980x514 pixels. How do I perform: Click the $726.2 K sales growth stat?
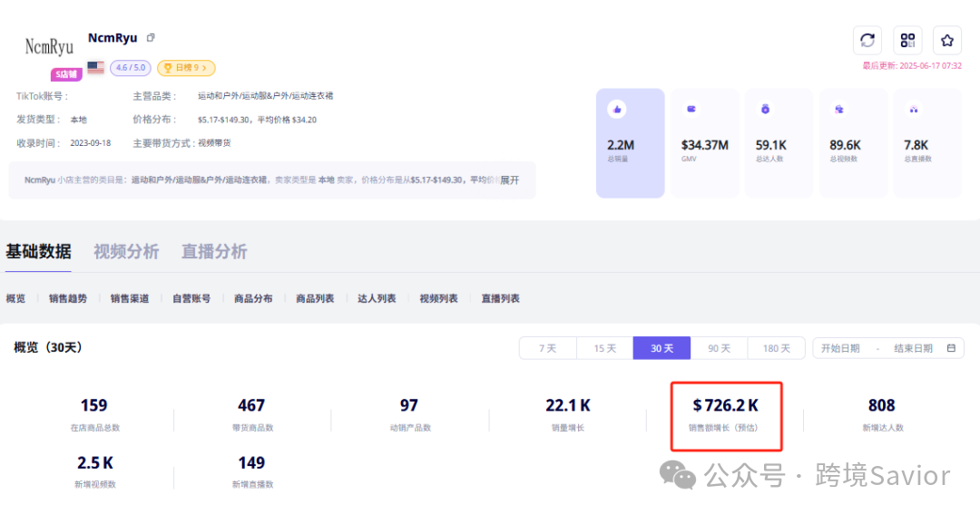(726, 415)
